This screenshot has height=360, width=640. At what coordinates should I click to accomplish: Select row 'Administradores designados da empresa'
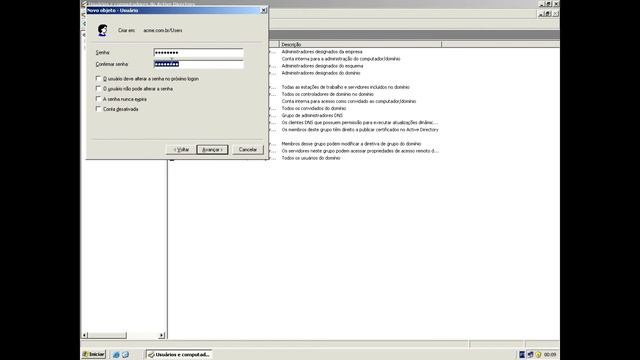(x=322, y=52)
